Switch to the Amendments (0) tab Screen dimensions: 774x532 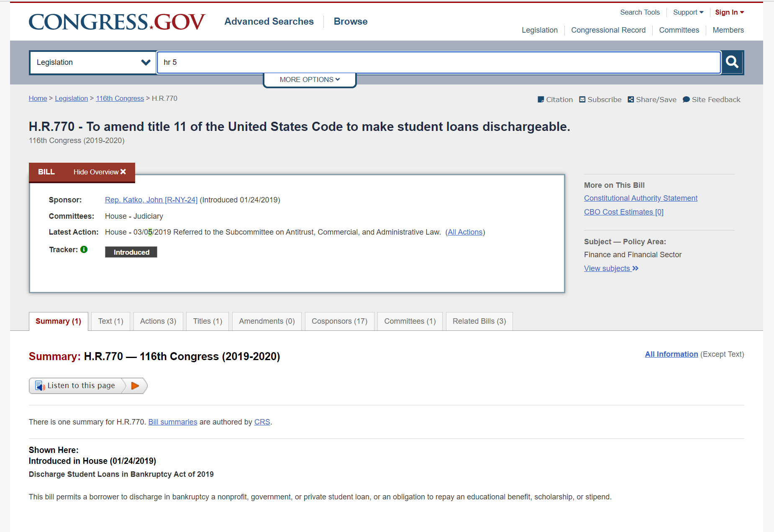pos(267,321)
